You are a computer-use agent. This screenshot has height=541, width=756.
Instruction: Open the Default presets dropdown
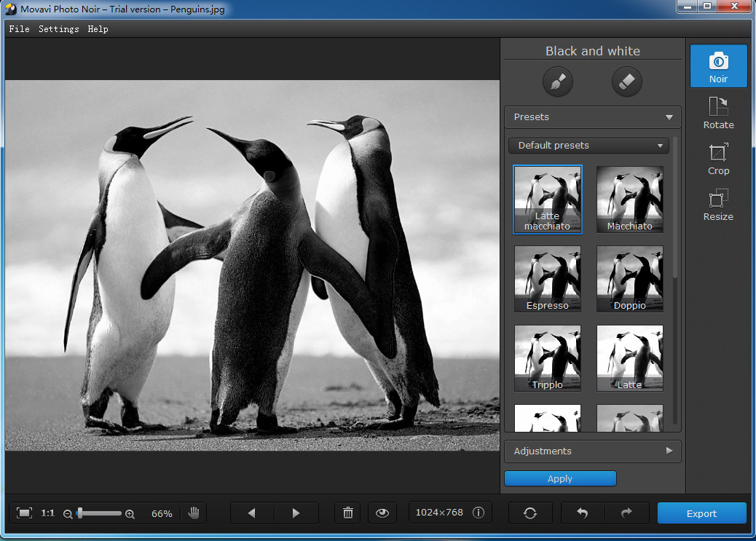588,146
